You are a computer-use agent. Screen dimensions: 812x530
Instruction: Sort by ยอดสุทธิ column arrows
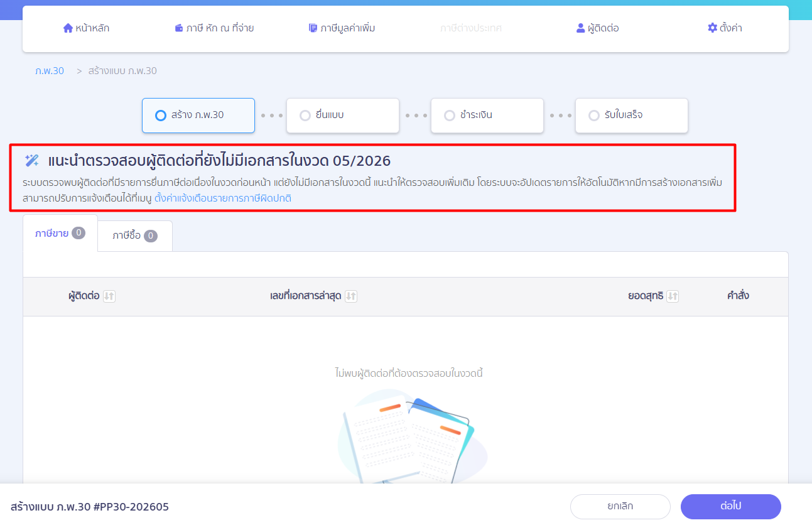coord(673,296)
